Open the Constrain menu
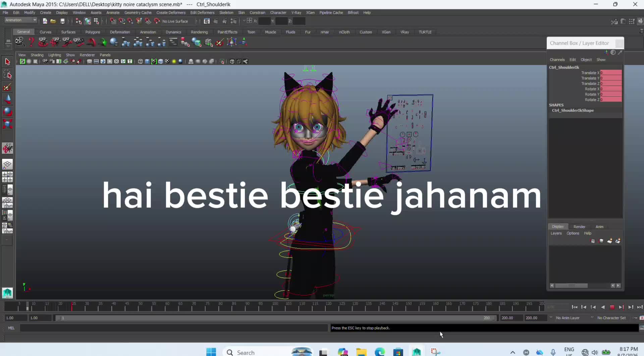This screenshot has width=644, height=356. (x=257, y=12)
